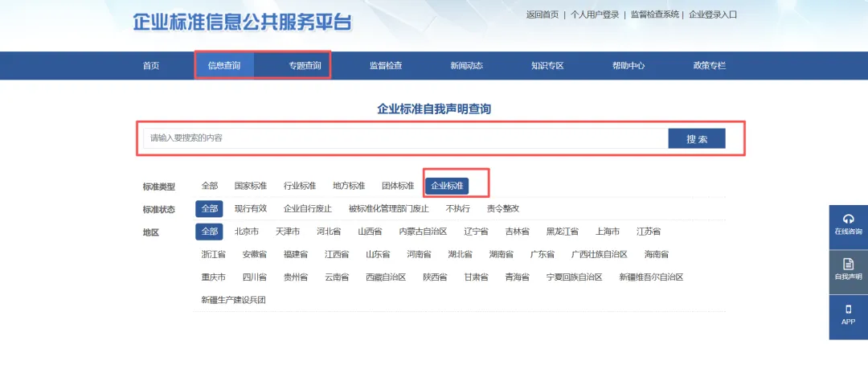Select 企业自行废止 status filter

point(308,209)
